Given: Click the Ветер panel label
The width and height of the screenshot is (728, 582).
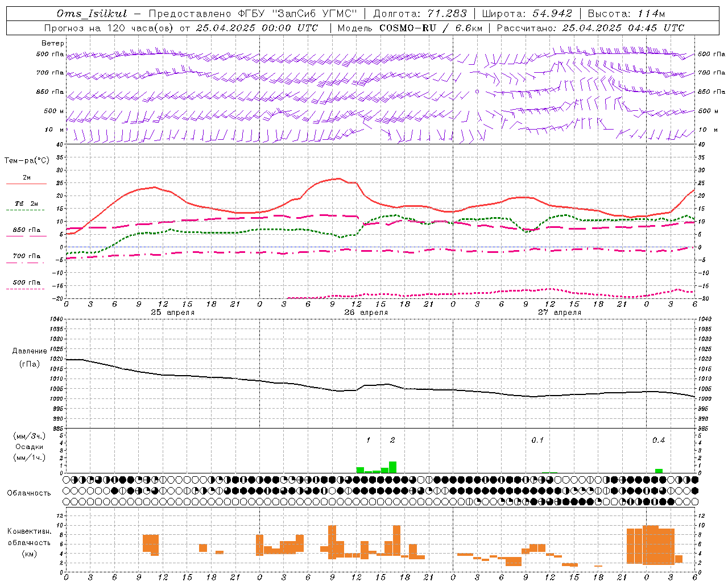Looking at the screenshot, I should (x=53, y=43).
